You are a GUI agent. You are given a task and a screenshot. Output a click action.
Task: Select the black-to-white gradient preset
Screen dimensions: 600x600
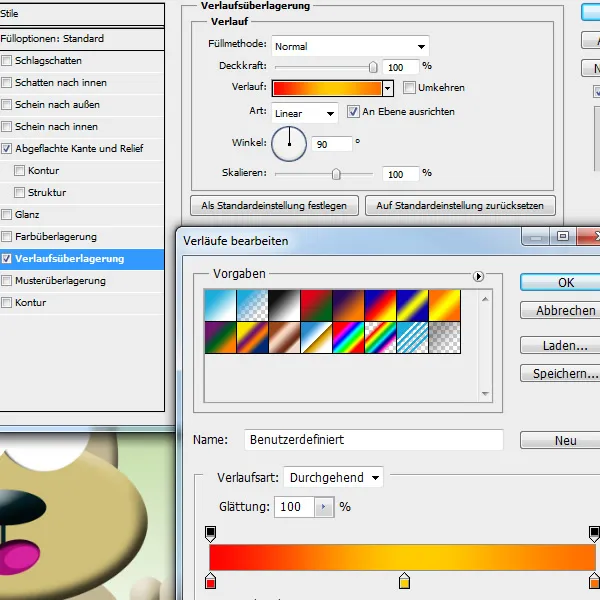(284, 305)
